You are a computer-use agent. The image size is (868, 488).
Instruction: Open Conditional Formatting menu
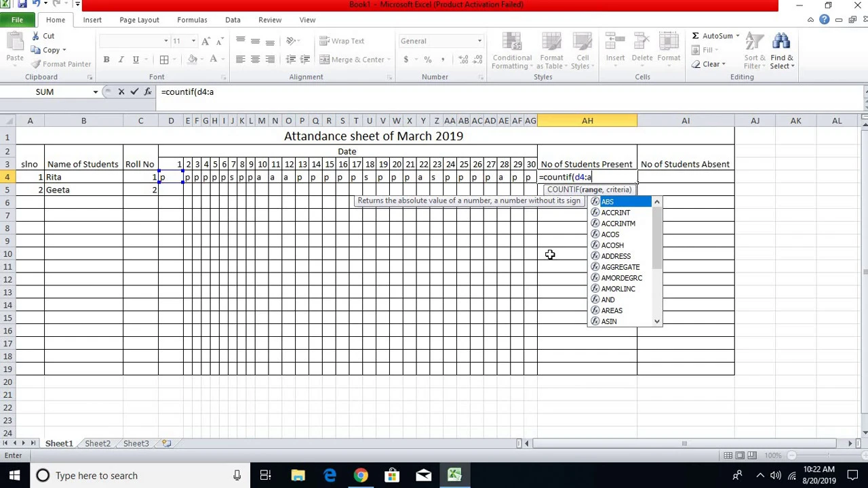click(x=512, y=52)
